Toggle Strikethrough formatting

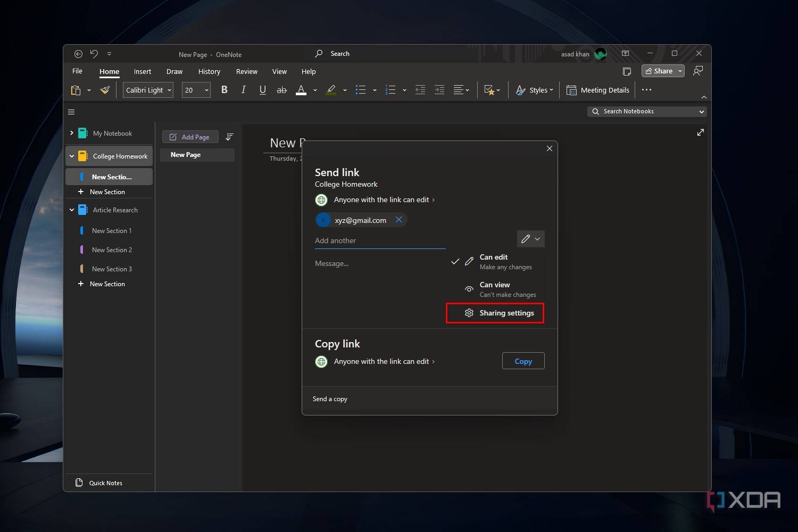click(282, 90)
